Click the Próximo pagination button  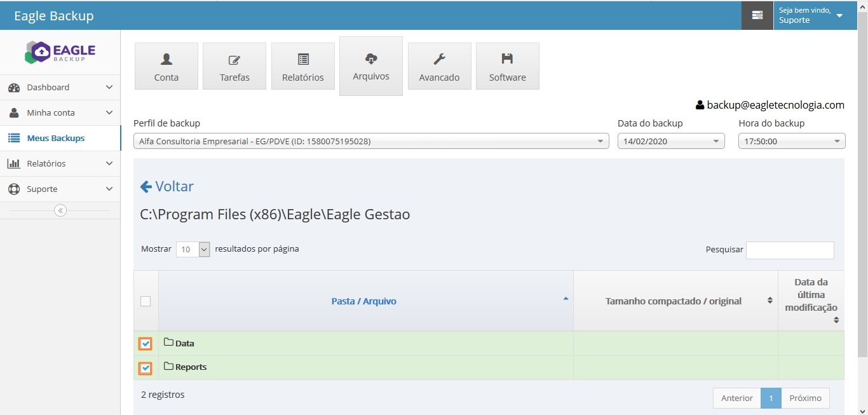click(805, 398)
